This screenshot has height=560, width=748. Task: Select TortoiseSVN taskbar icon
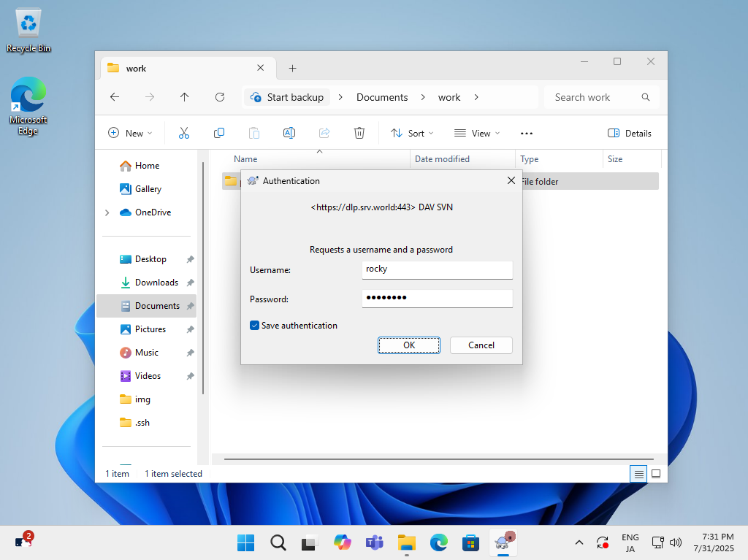[x=504, y=542]
